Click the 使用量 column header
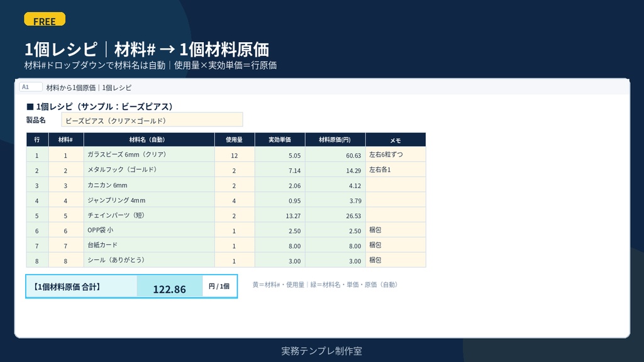 234,140
